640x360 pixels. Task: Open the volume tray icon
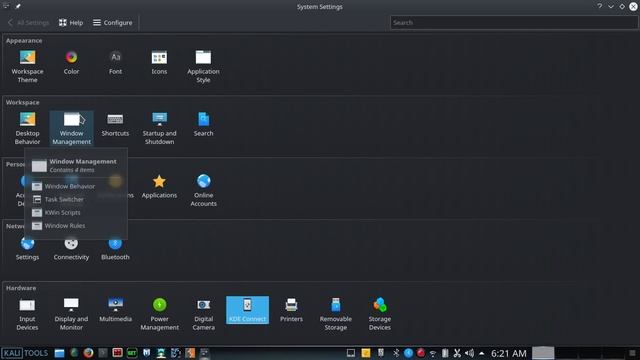pos(470,353)
